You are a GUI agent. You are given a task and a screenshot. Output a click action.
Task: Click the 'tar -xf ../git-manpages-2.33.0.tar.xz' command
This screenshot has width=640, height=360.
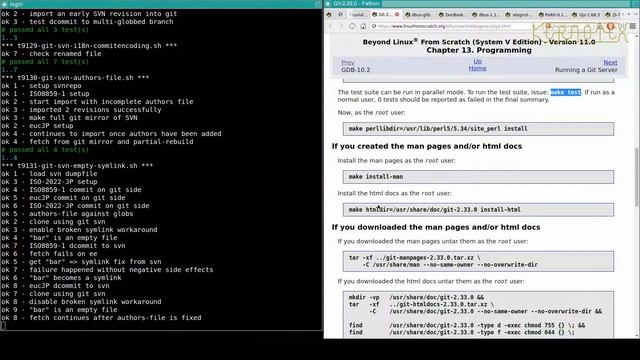(478, 261)
